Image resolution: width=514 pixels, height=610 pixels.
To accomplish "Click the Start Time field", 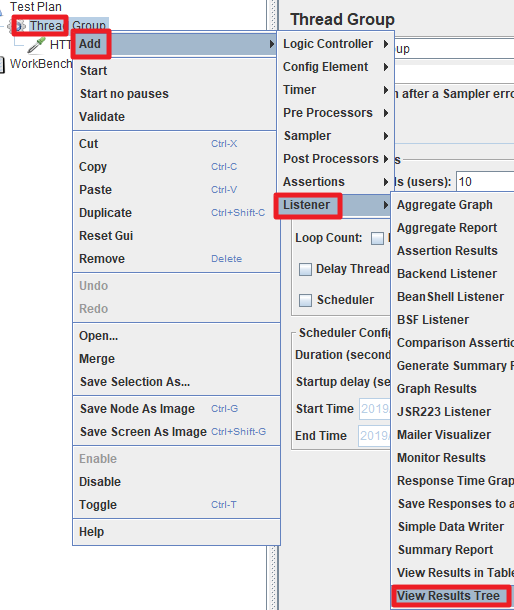I will pos(375,409).
